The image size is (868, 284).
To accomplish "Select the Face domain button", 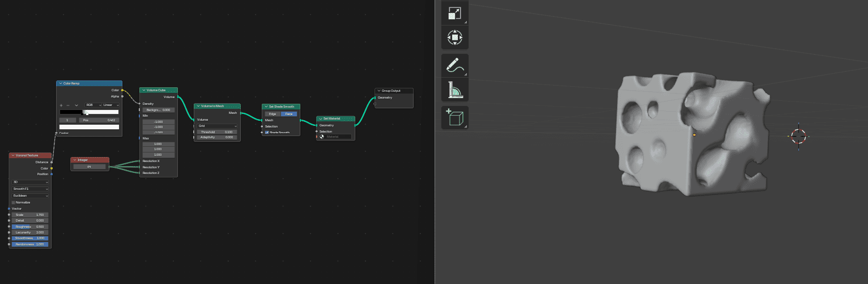I will click(x=288, y=114).
